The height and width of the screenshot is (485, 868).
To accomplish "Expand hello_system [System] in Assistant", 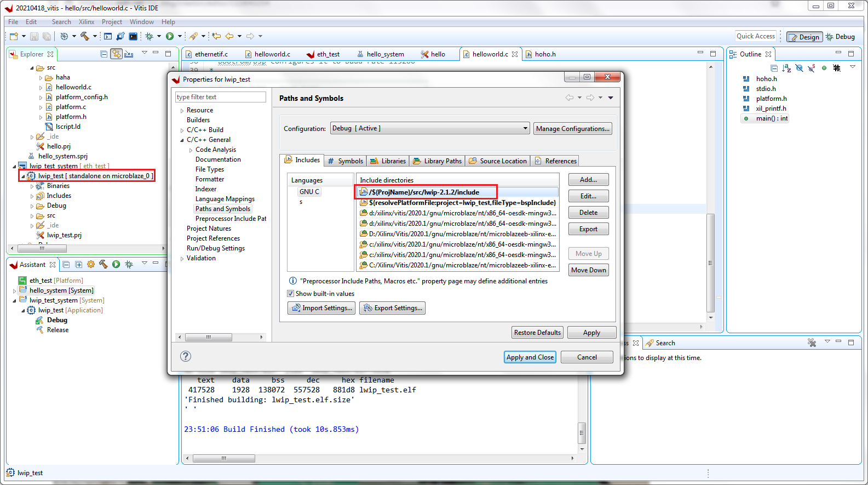I will [14, 291].
